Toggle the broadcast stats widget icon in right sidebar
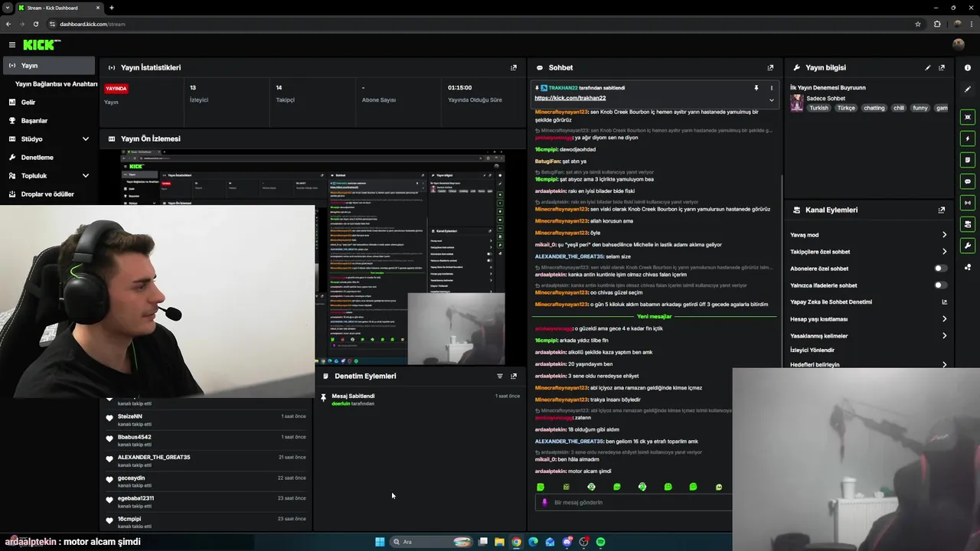Viewport: 980px width, 551px height. [x=968, y=203]
